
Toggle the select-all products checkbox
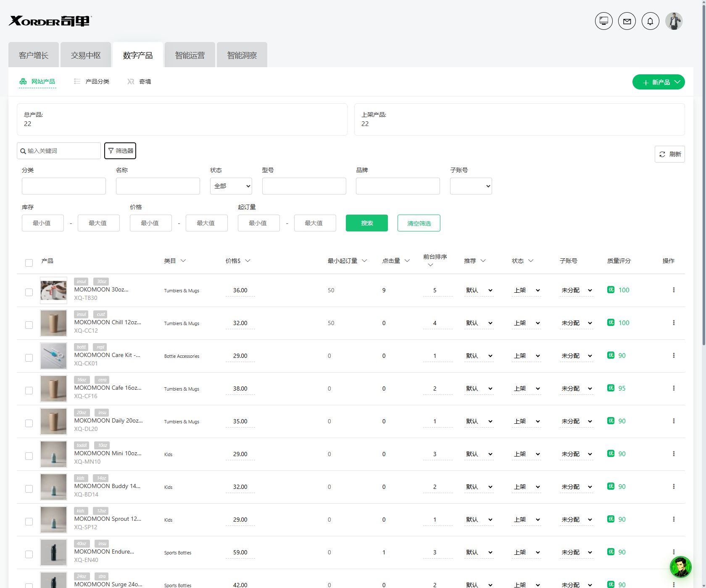(x=29, y=263)
